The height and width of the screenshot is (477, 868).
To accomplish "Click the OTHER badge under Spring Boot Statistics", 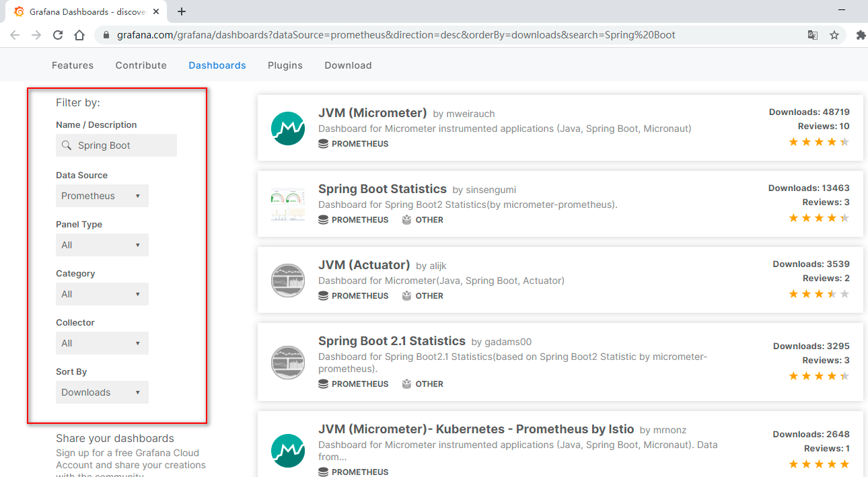I will point(423,219).
